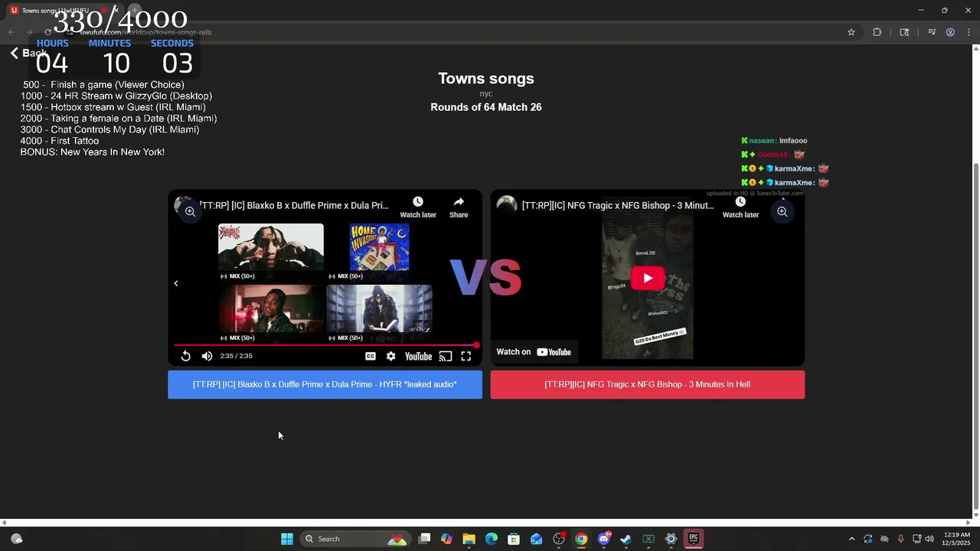
Task: Vote for Blaxko B HYFR blue button
Action: point(325,385)
